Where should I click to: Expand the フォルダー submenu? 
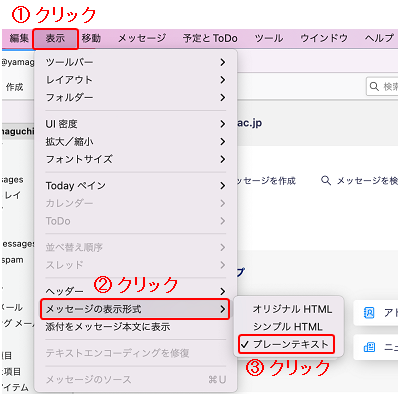click(136, 97)
